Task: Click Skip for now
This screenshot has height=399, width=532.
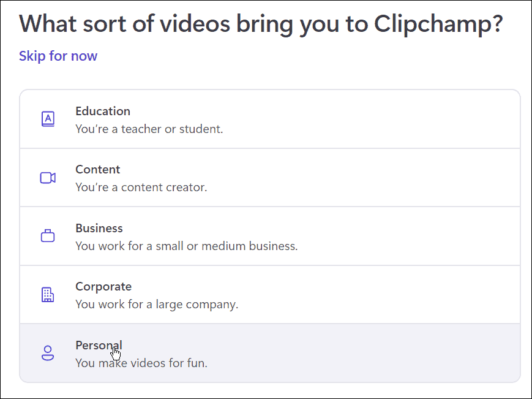Action: (58, 56)
